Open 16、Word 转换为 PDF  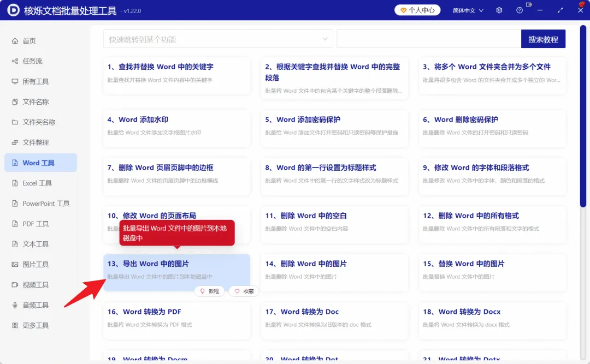[x=176, y=321]
